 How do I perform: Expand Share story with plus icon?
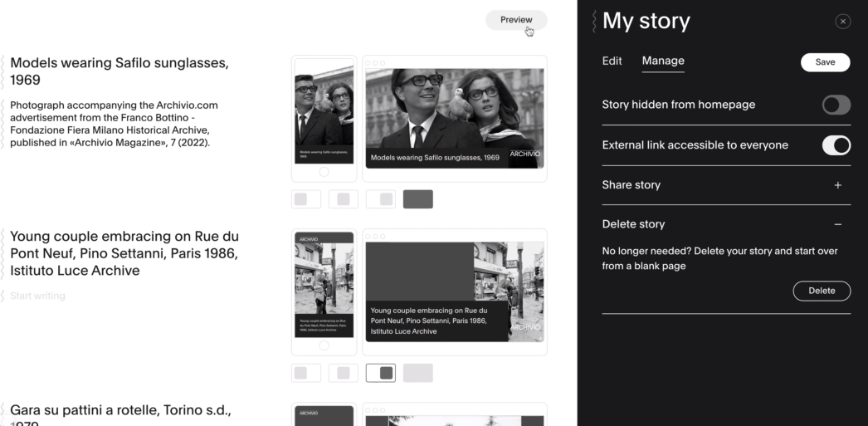(x=837, y=185)
